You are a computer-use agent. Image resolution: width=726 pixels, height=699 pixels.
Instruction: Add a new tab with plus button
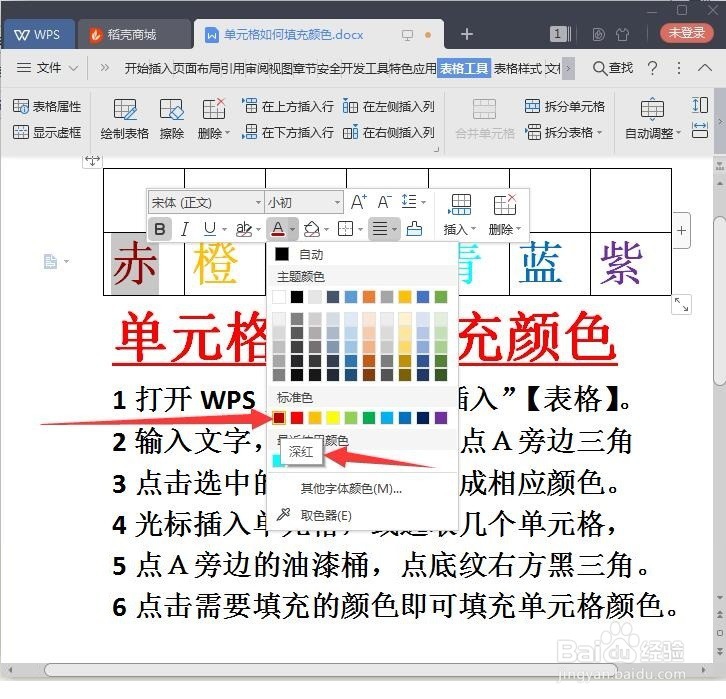pos(467,34)
